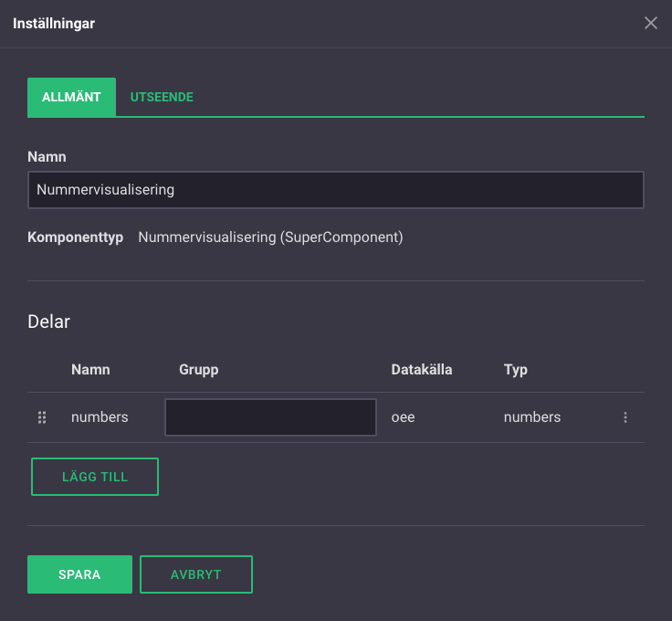The height and width of the screenshot is (621, 672).
Task: Click the Namn column header
Action: [90, 370]
